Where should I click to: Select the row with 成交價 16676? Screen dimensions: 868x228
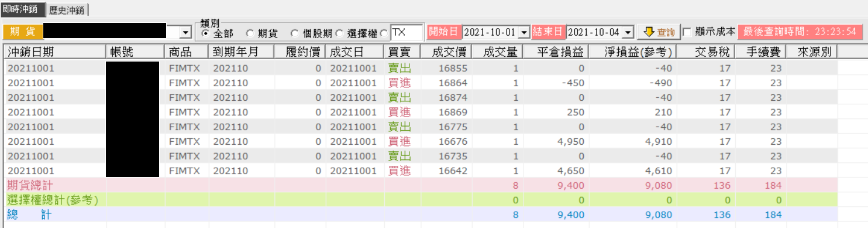click(x=421, y=141)
